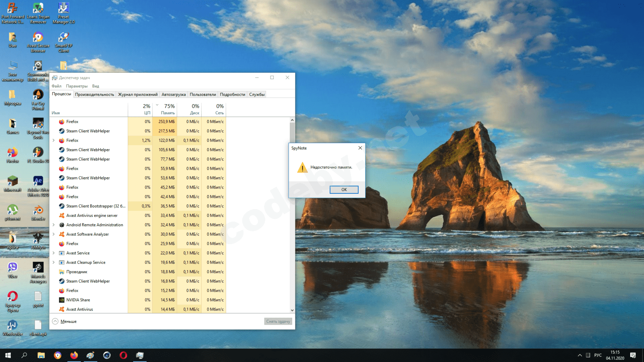This screenshot has width=644, height=362.
Task: Expand the Android Remote Administration process
Action: pyautogui.click(x=54, y=225)
